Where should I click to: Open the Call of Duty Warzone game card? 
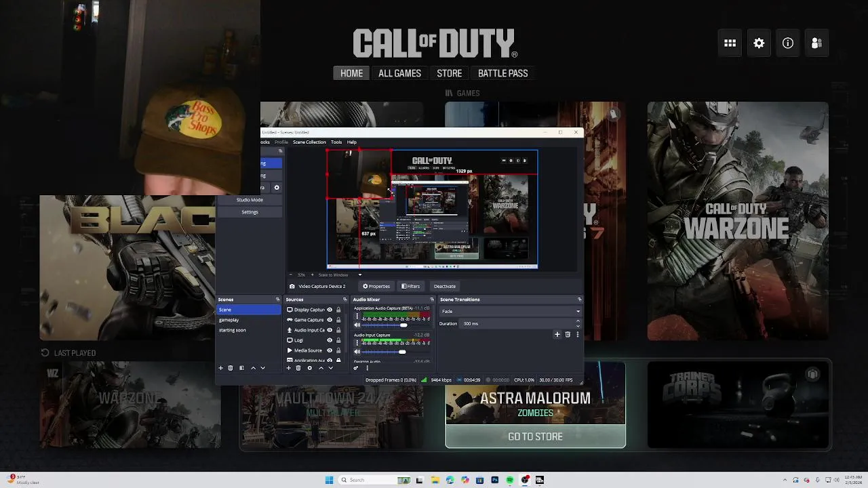click(x=738, y=221)
